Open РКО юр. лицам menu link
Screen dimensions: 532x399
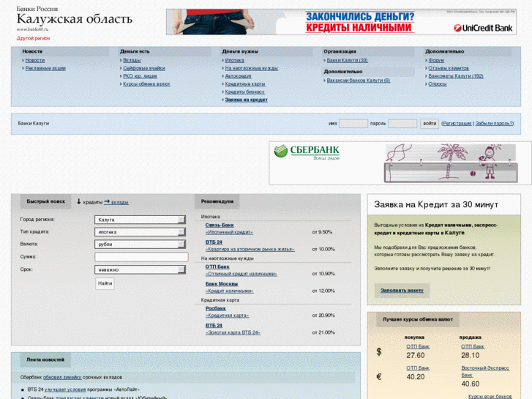click(x=140, y=75)
